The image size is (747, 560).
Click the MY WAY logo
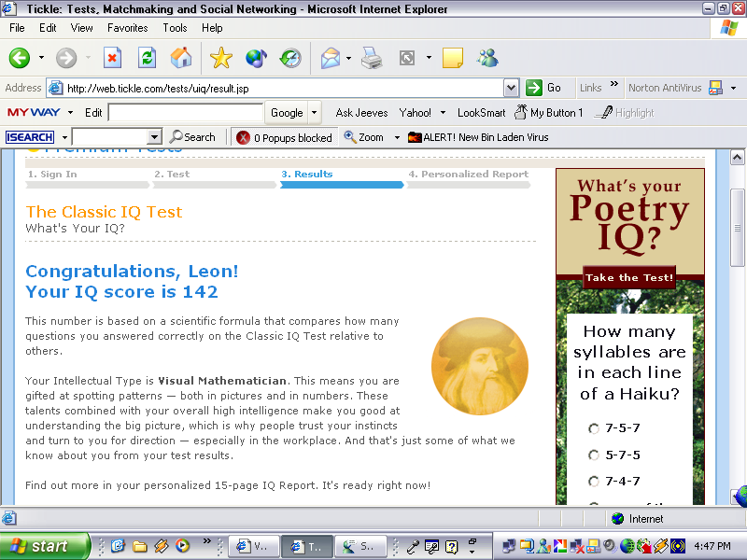(x=34, y=112)
